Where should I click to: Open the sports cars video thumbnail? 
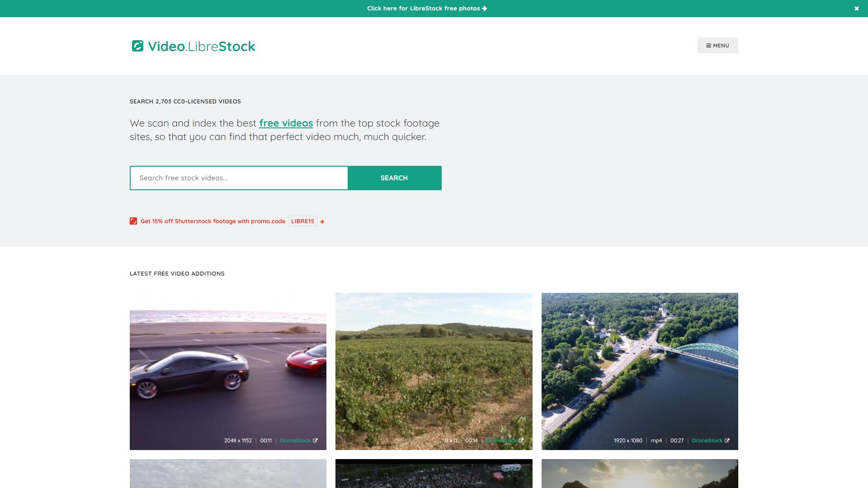click(x=228, y=371)
